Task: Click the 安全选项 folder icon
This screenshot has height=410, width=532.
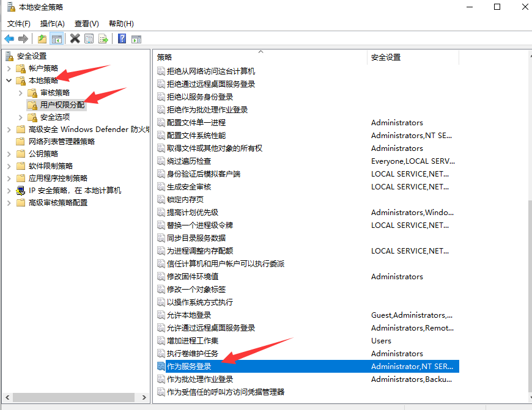Action: [32, 117]
